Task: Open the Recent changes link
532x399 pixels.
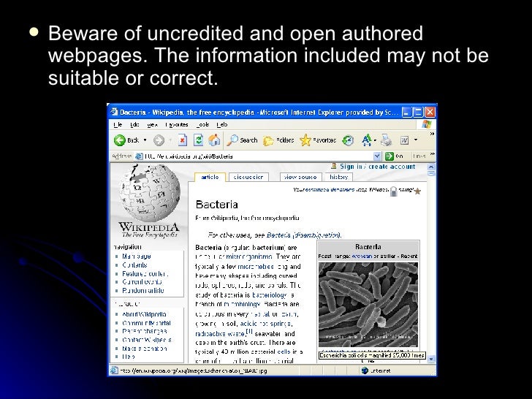Action: (x=145, y=331)
